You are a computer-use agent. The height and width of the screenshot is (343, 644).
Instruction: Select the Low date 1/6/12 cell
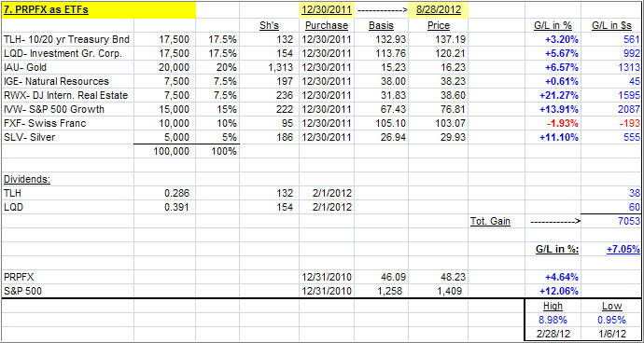coord(612,334)
